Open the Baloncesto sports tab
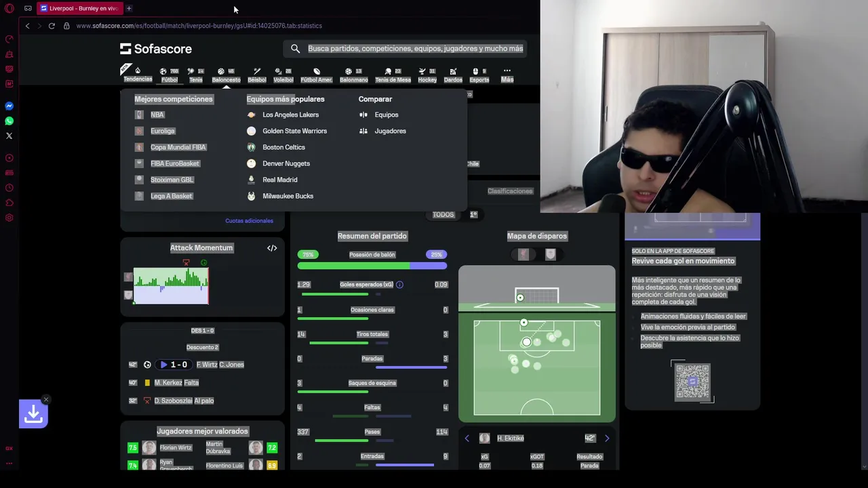Image resolution: width=868 pixels, height=488 pixels. (x=226, y=75)
